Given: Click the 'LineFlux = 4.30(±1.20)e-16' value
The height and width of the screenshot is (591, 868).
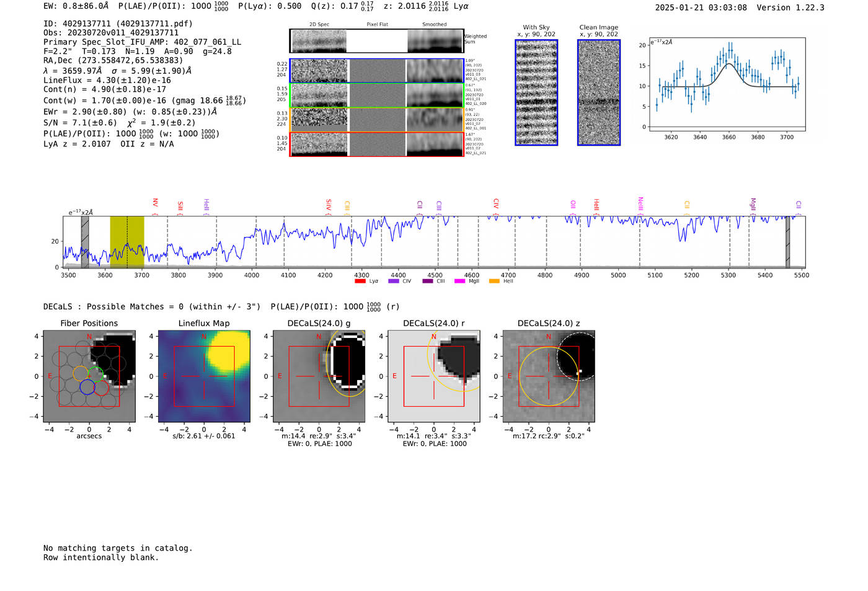Looking at the screenshot, I should coord(107,81).
